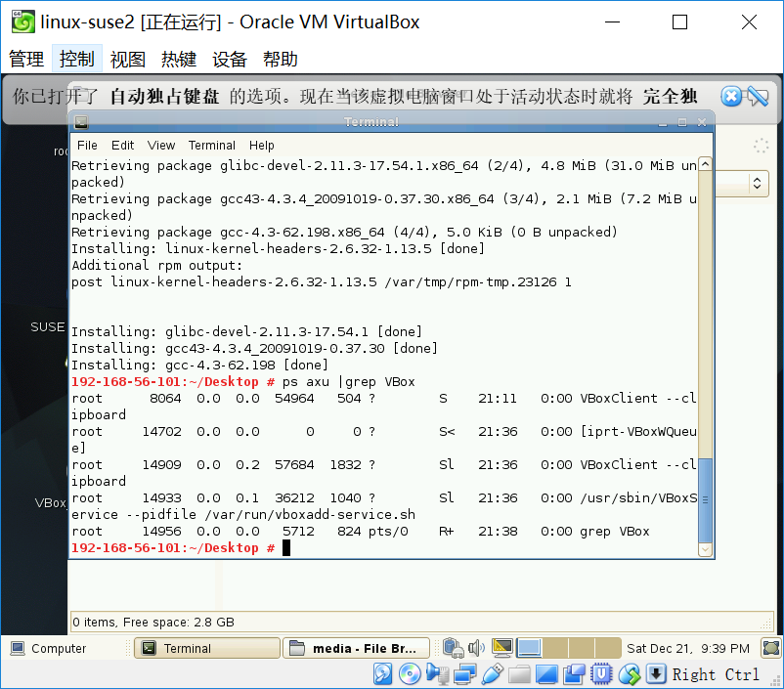
Task: Click the '0 items, Free space: 2.8 GB' status text
Action: [153, 622]
